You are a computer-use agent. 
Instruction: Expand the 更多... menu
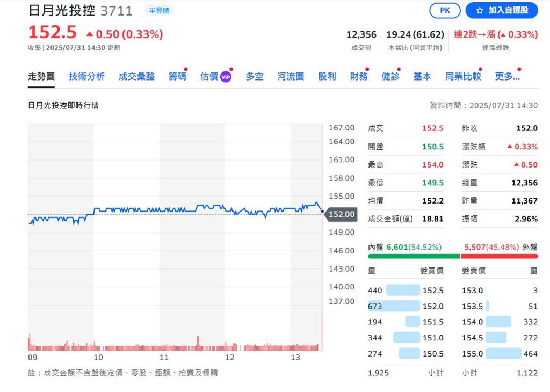point(507,76)
